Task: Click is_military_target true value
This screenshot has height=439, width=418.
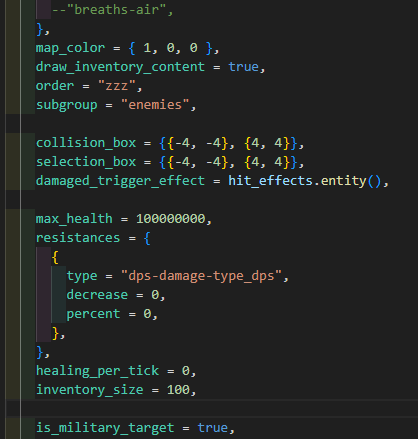Action: [x=213, y=428]
